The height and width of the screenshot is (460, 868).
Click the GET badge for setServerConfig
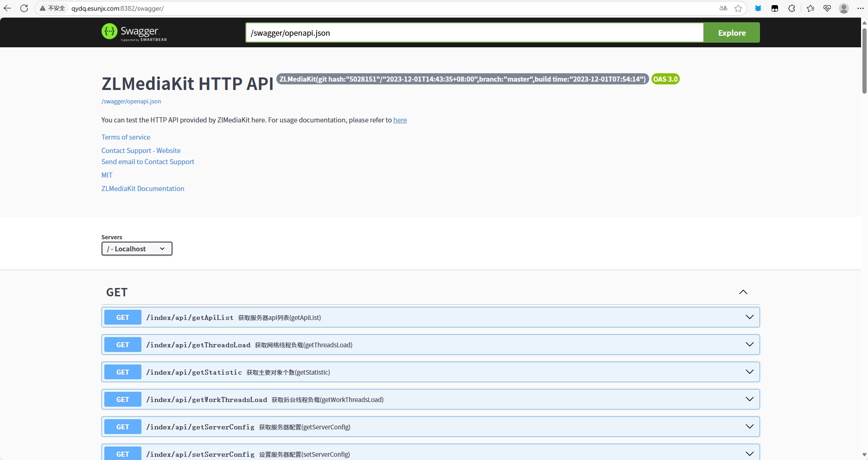[x=123, y=453]
